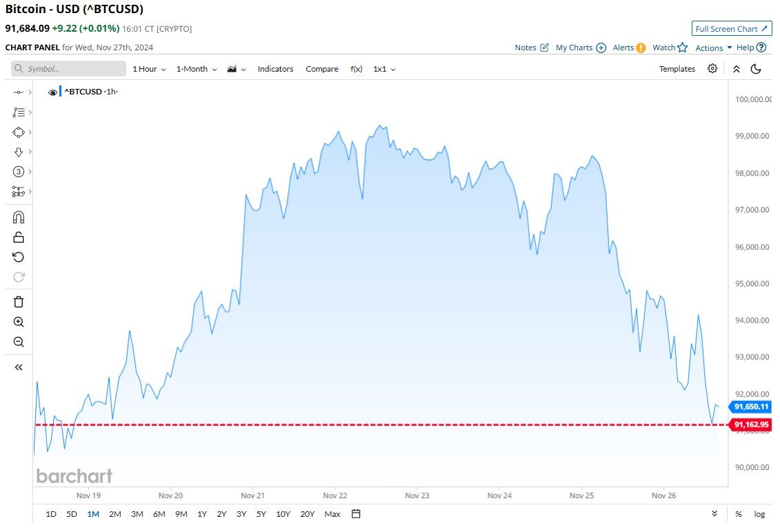Screen dimensions: 780x532
Task: Select the 3M time range
Action: tap(137, 514)
